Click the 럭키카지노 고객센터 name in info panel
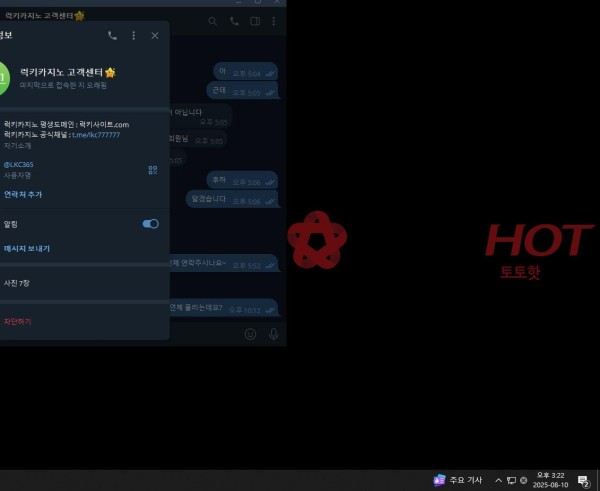 pos(61,72)
